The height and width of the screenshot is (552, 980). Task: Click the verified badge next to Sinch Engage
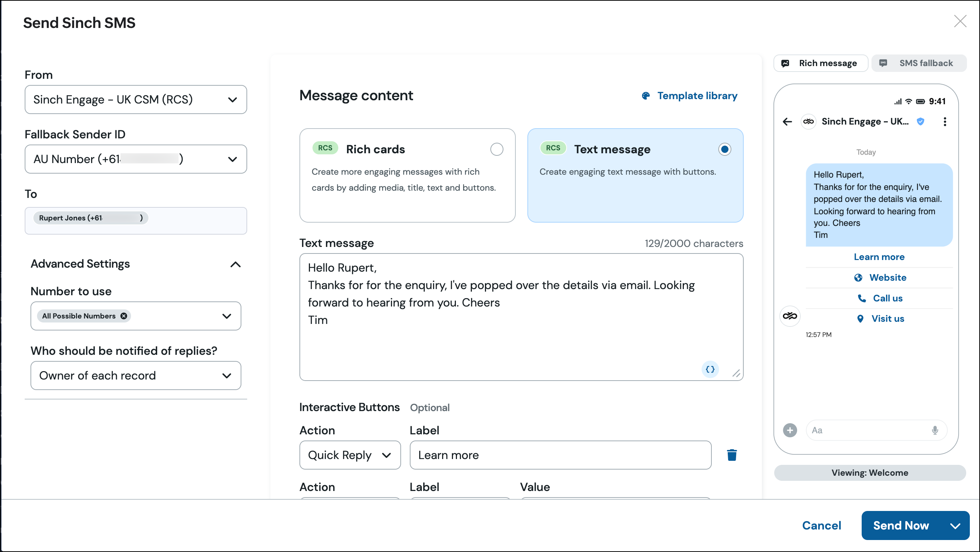[920, 122]
